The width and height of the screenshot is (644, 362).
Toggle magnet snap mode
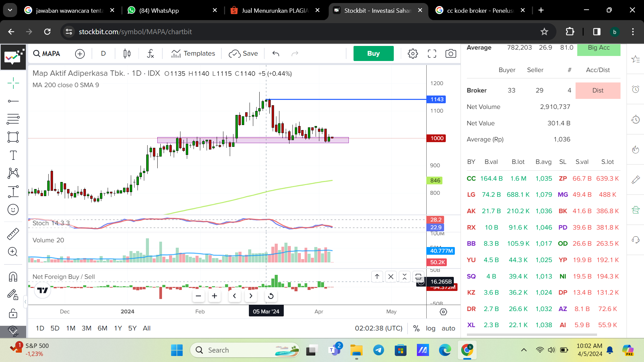pos(13,277)
